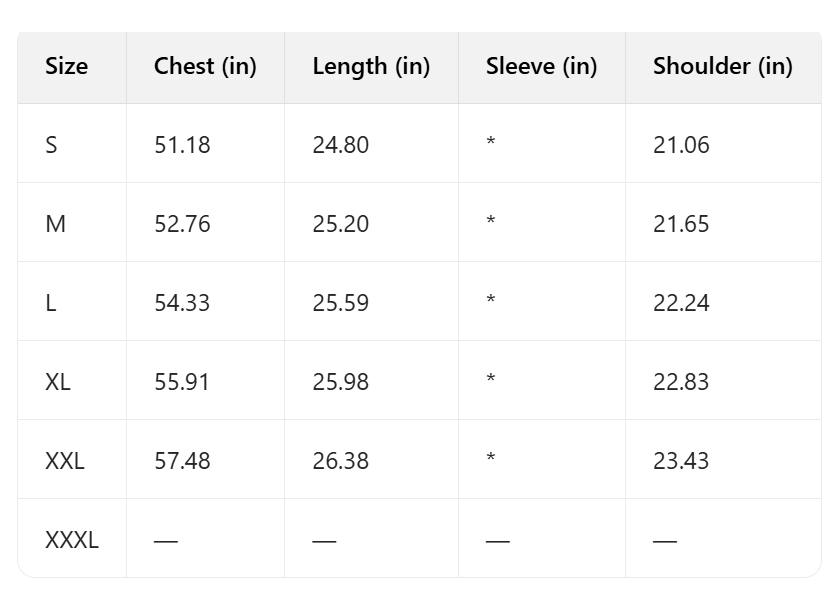837x591 pixels.
Task: Click length value 26.38
Action: click(x=340, y=461)
